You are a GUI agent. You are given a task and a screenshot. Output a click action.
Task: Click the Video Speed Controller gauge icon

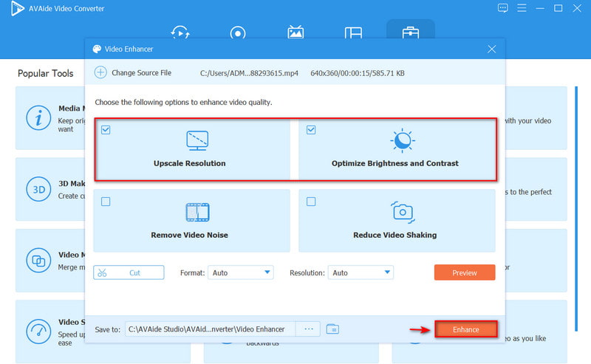38,332
